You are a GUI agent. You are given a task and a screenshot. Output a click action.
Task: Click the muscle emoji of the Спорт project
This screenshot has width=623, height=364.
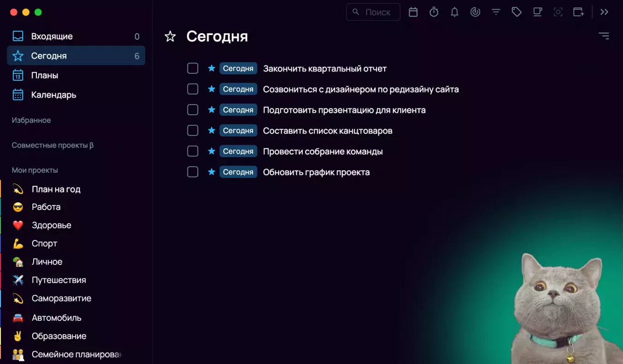[18, 244]
